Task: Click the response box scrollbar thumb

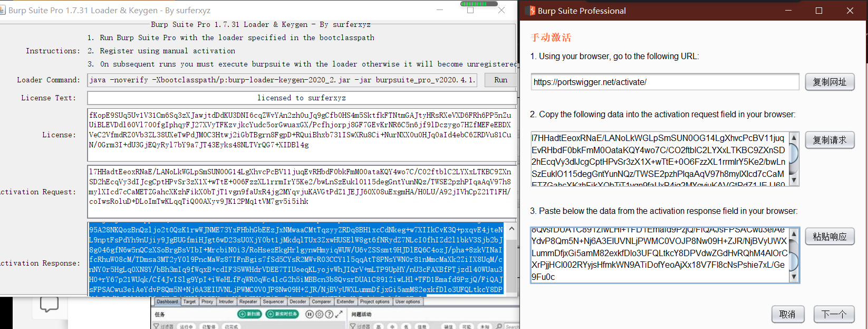Action: point(794,261)
